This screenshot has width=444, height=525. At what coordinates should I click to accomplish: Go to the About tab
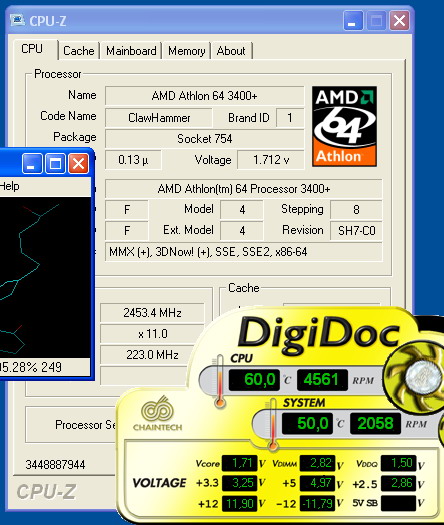tap(231, 51)
